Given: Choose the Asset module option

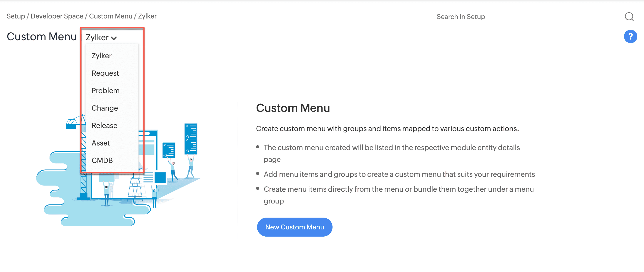Looking at the screenshot, I should tap(101, 143).
